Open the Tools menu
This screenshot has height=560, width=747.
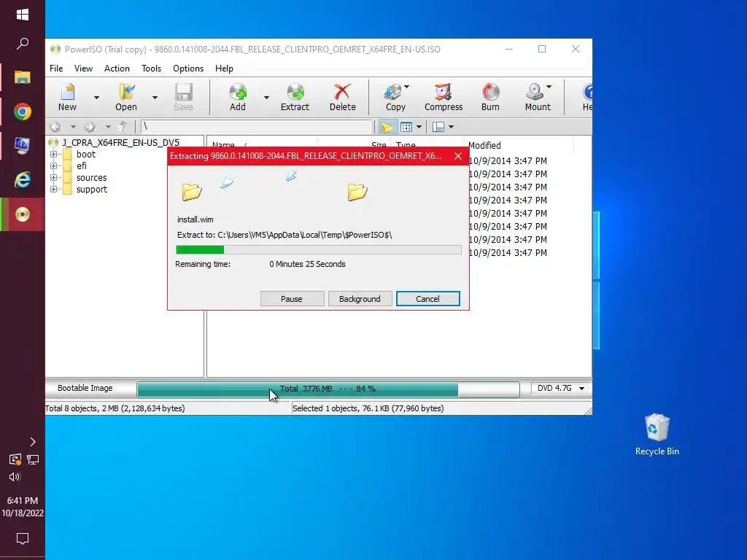(x=151, y=69)
